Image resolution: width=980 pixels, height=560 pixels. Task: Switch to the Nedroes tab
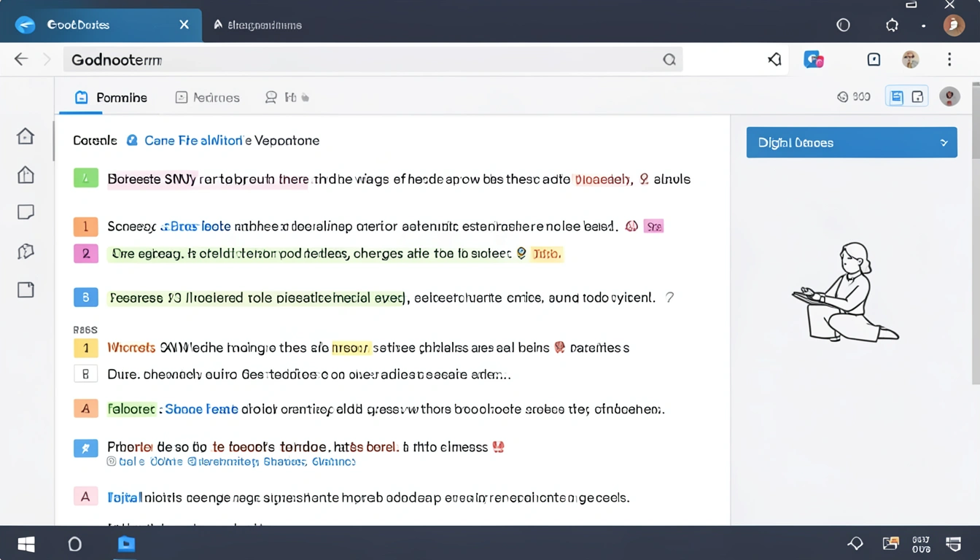pos(208,98)
